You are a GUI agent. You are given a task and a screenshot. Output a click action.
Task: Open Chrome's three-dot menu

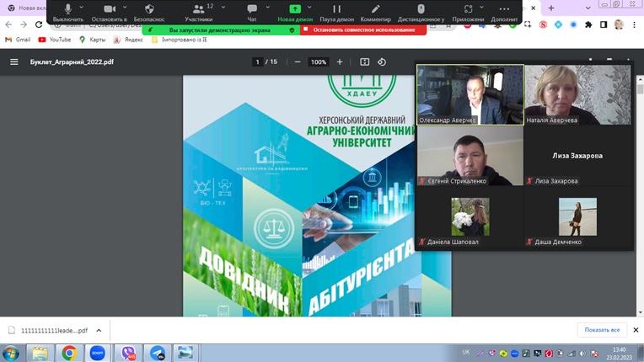pos(635,24)
